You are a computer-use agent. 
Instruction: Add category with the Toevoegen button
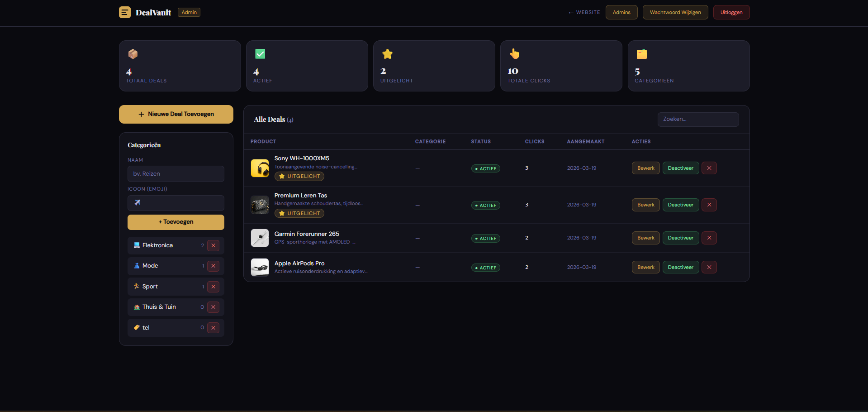tap(176, 222)
